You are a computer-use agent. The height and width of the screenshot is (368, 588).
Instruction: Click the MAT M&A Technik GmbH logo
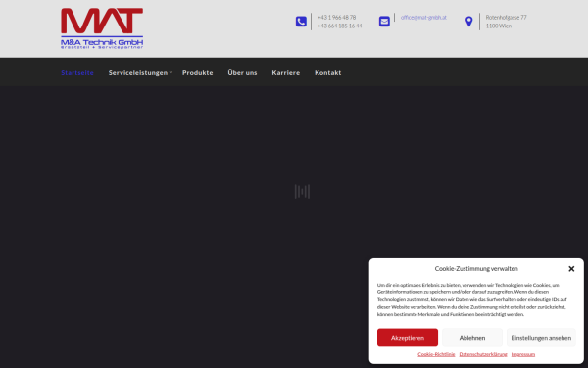[x=102, y=28]
